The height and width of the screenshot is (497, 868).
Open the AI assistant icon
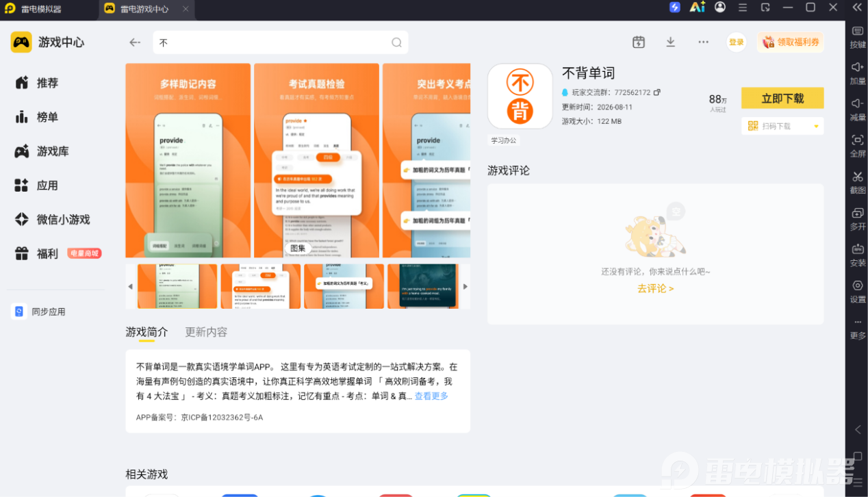(697, 8)
